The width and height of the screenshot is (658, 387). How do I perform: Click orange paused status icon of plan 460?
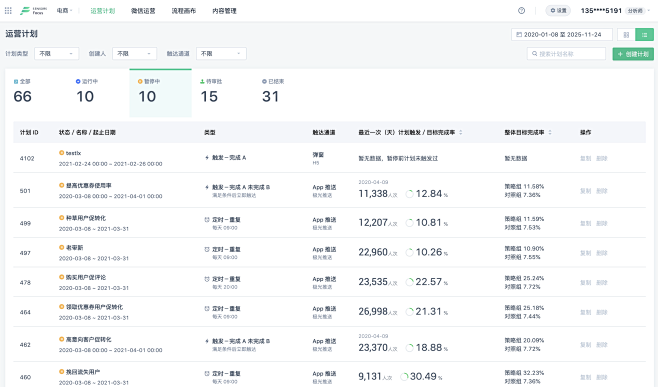pos(62,371)
